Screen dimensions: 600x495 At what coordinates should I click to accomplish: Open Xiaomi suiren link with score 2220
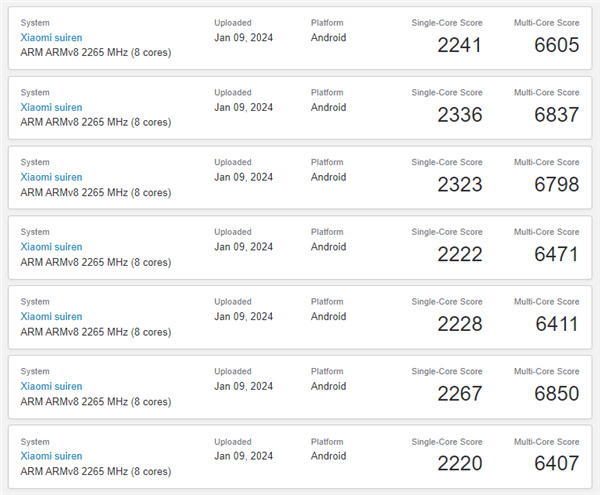pos(51,456)
